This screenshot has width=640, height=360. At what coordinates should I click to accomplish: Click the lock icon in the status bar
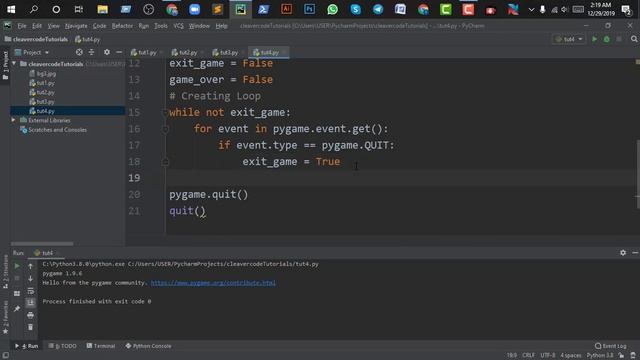point(621,356)
